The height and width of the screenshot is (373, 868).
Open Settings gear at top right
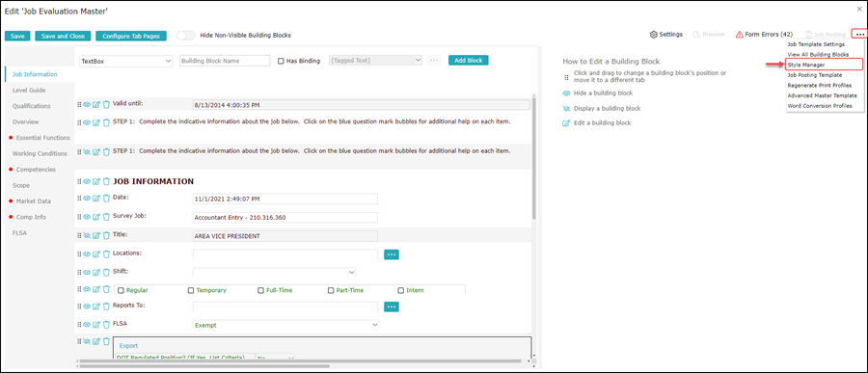tap(665, 35)
